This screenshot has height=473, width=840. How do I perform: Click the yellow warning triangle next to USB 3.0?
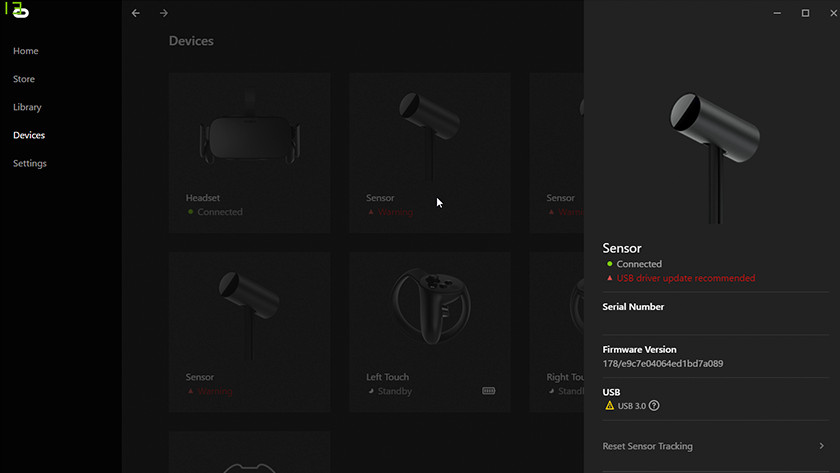(x=609, y=405)
